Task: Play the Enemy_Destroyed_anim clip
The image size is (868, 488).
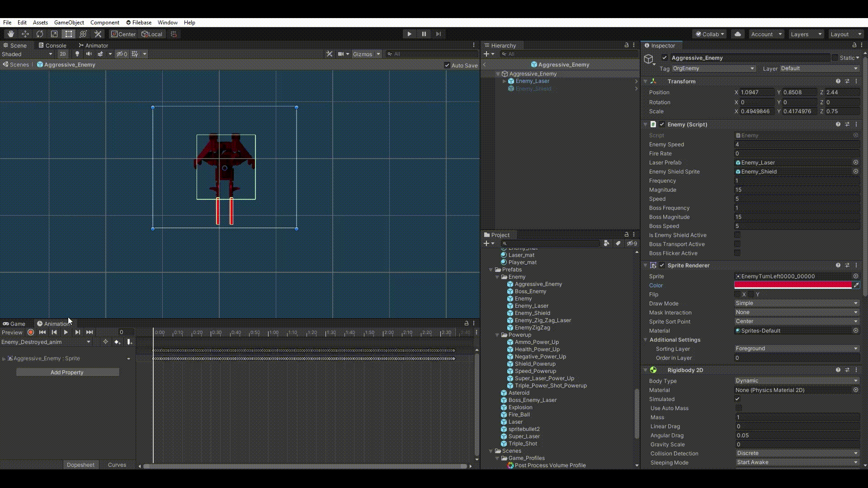Action: click(x=66, y=332)
